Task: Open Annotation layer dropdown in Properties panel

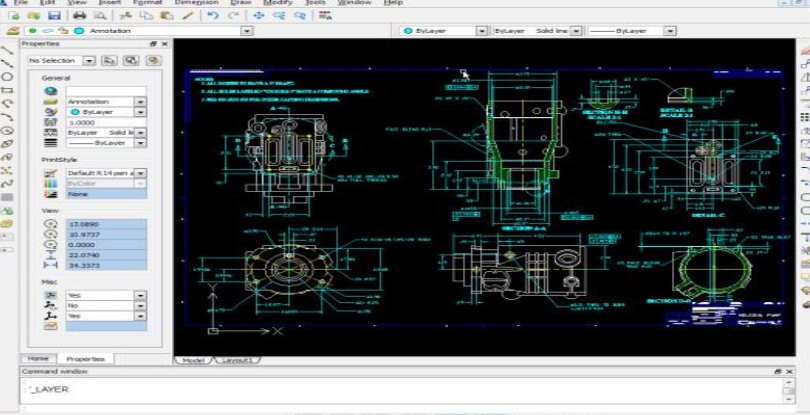Action: point(141,102)
